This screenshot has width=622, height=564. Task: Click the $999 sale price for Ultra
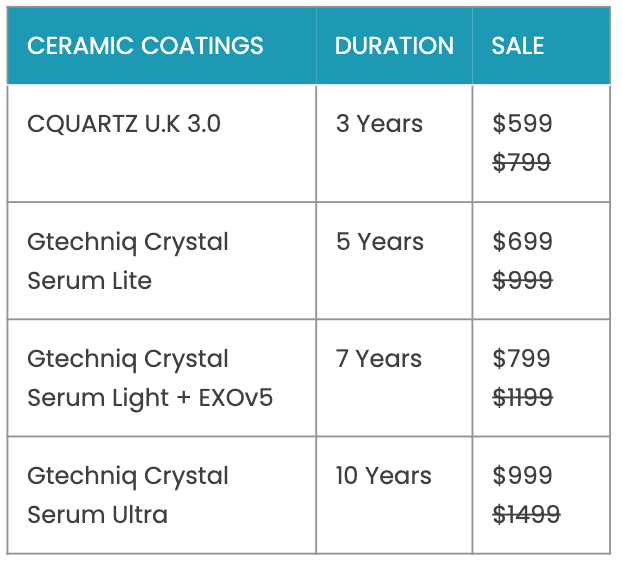[x=522, y=476]
